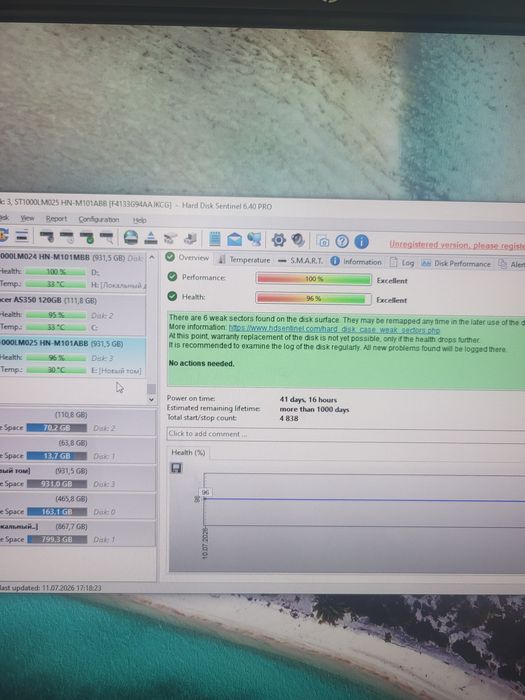Open the S.M.A.R.T. tab
Viewport: 525px width, 700px height.
pos(300,260)
